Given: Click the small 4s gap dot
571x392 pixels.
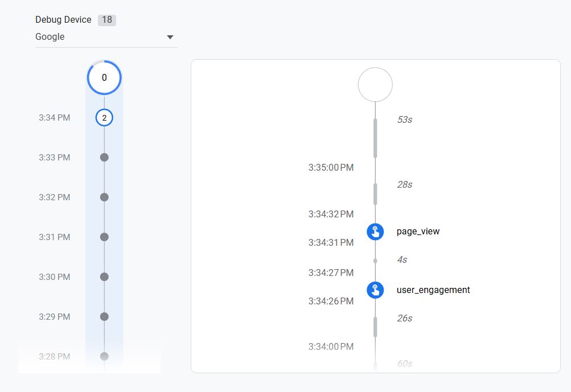Looking at the screenshot, I should (x=375, y=261).
